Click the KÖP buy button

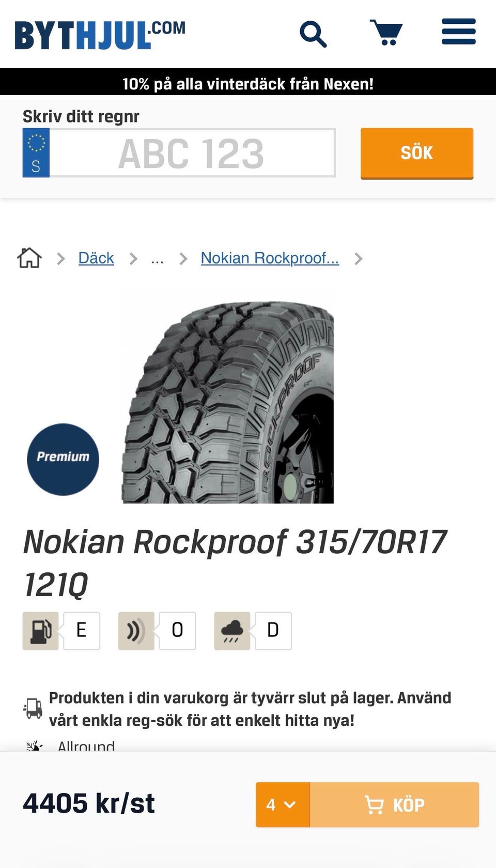394,804
